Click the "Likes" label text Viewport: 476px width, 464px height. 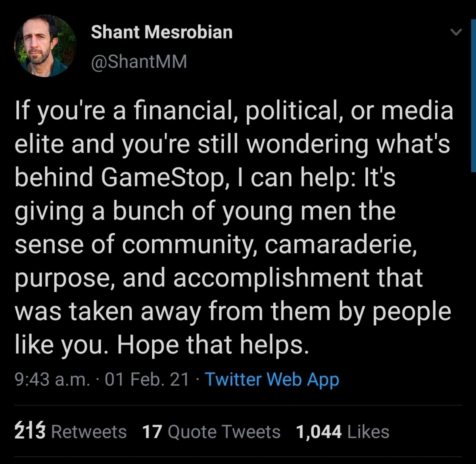pyautogui.click(x=368, y=432)
